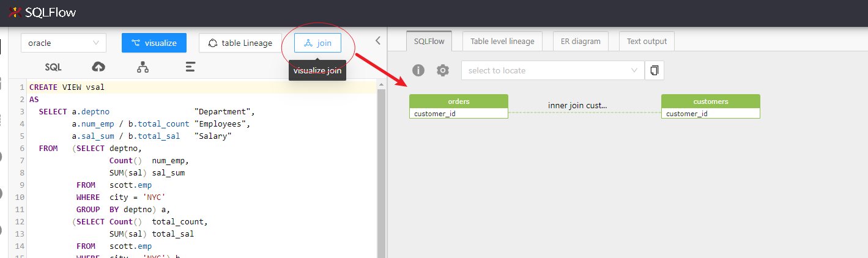Open the settings gear icon
The height and width of the screenshot is (258, 868).
(443, 70)
